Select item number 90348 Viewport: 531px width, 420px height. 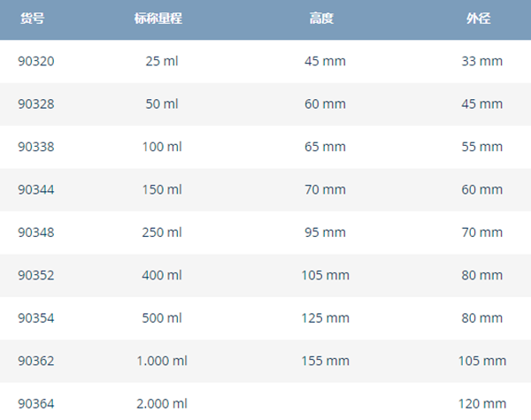coord(36,233)
